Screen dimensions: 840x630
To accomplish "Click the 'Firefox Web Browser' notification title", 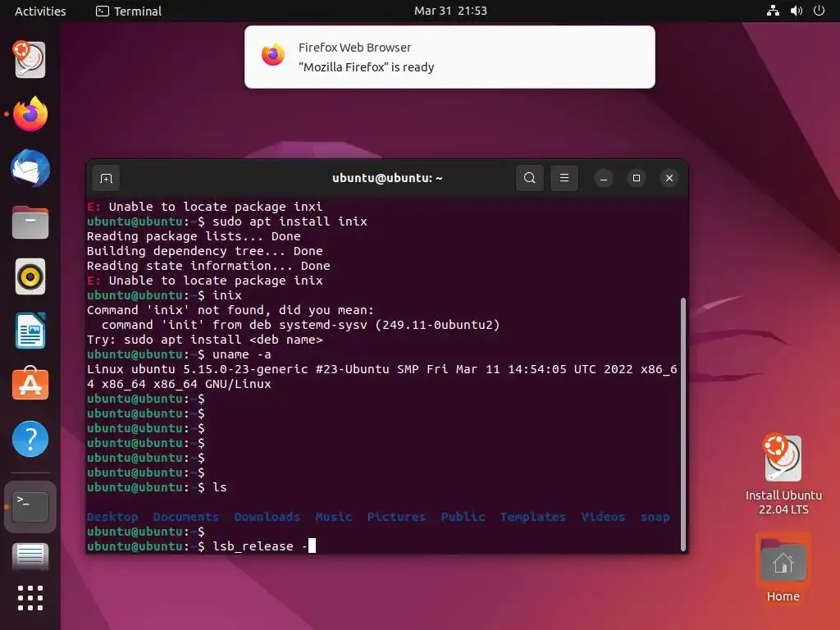I will coord(354,47).
